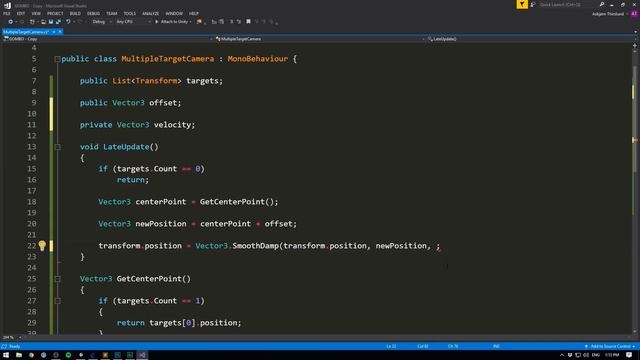Click the SmoothDamp method call text
The image size is (640, 360).
[x=256, y=246]
